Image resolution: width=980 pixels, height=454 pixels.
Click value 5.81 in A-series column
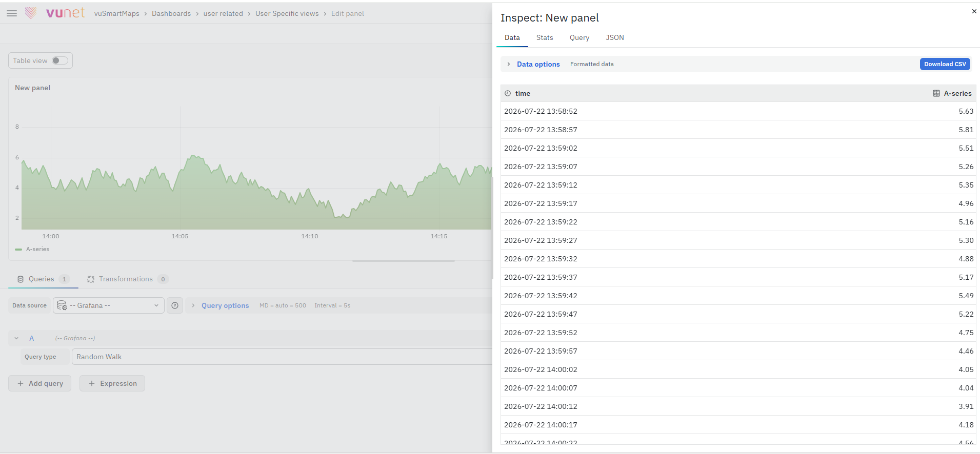(x=966, y=130)
